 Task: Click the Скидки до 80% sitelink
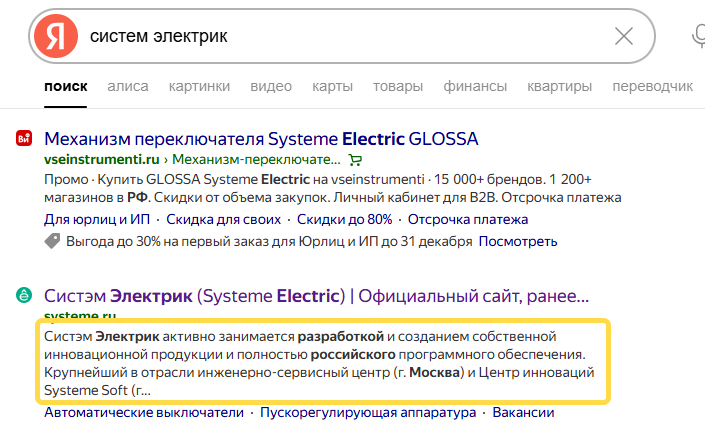tap(344, 219)
